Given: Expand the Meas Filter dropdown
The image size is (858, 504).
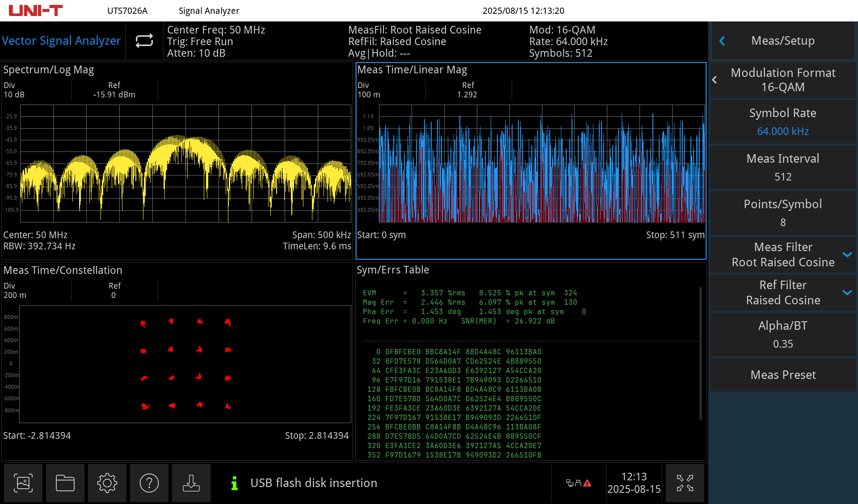Looking at the screenshot, I should click(847, 255).
